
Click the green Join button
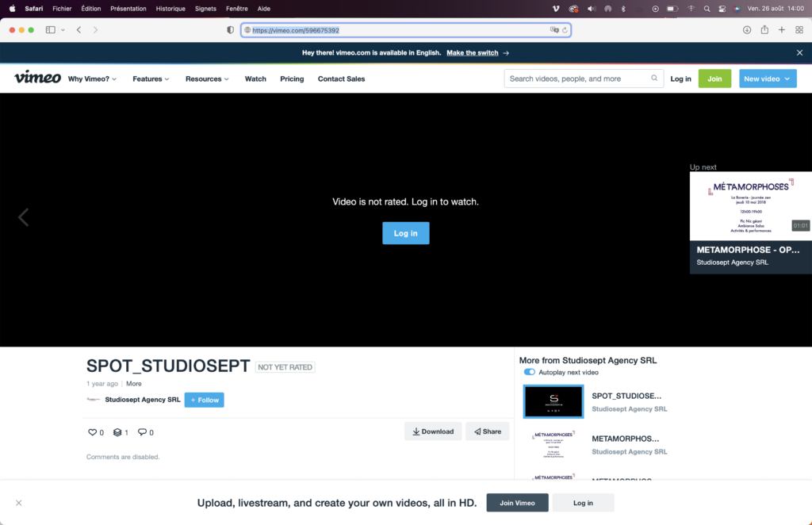714,79
